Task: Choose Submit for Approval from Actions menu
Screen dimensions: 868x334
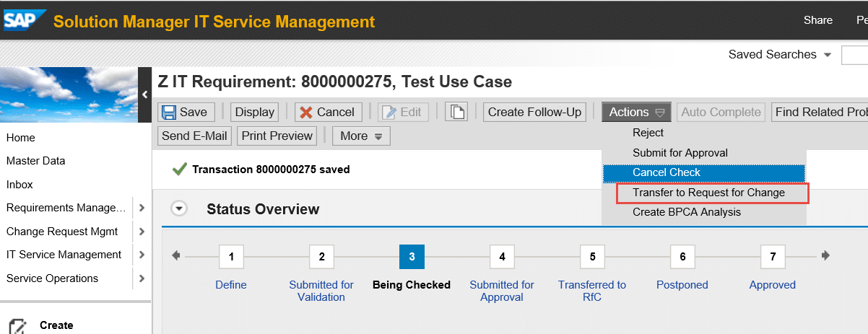Action: point(680,153)
